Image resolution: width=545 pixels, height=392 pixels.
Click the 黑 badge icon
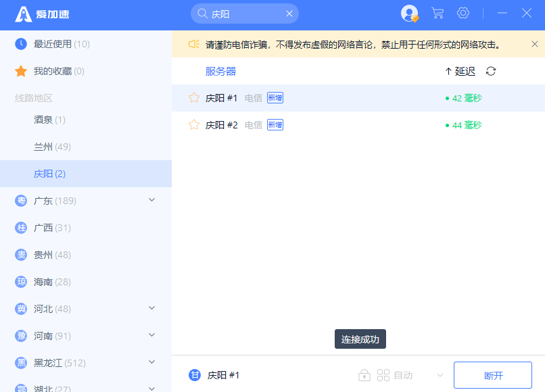click(21, 363)
